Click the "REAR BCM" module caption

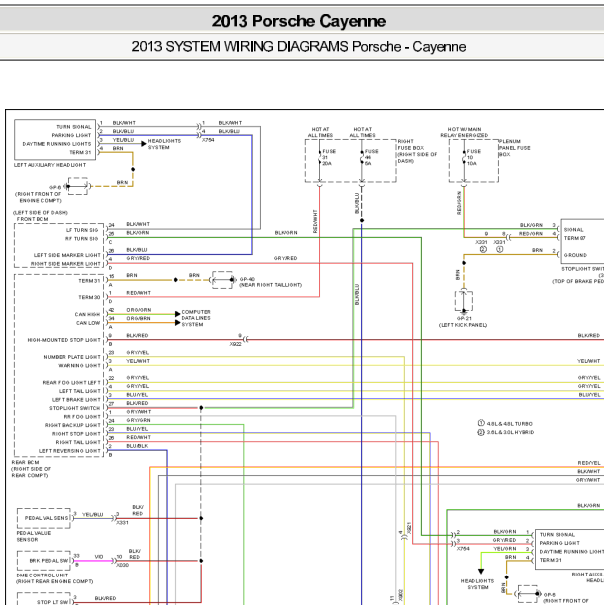coord(25,462)
